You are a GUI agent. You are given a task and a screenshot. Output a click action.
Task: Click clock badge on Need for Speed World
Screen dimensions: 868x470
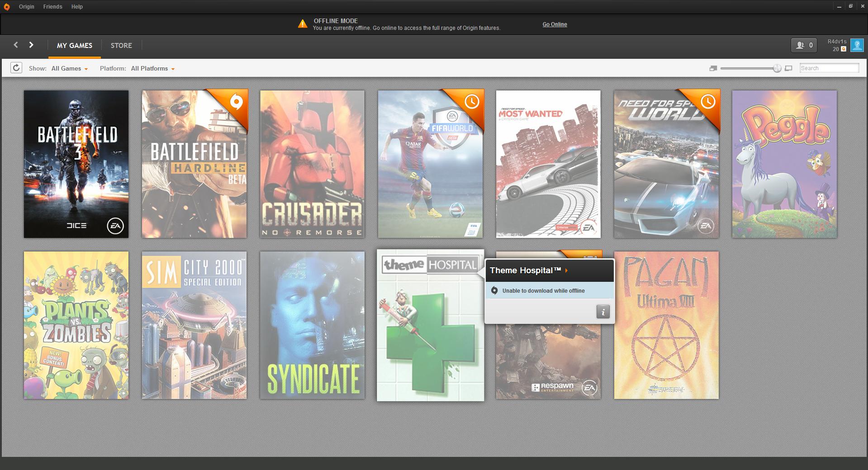point(708,101)
